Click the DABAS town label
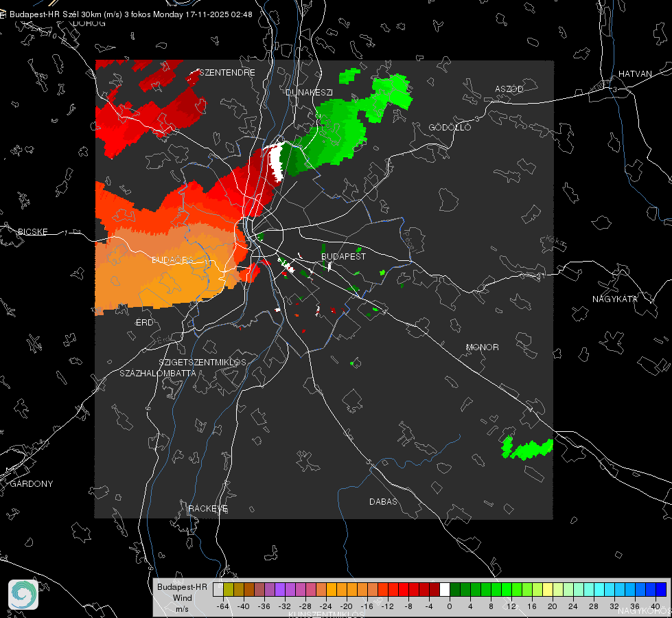672x618 pixels. tap(383, 501)
